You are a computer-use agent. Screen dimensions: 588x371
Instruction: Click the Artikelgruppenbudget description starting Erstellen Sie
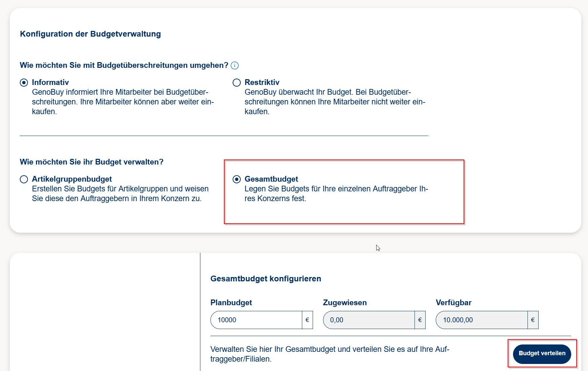(120, 194)
